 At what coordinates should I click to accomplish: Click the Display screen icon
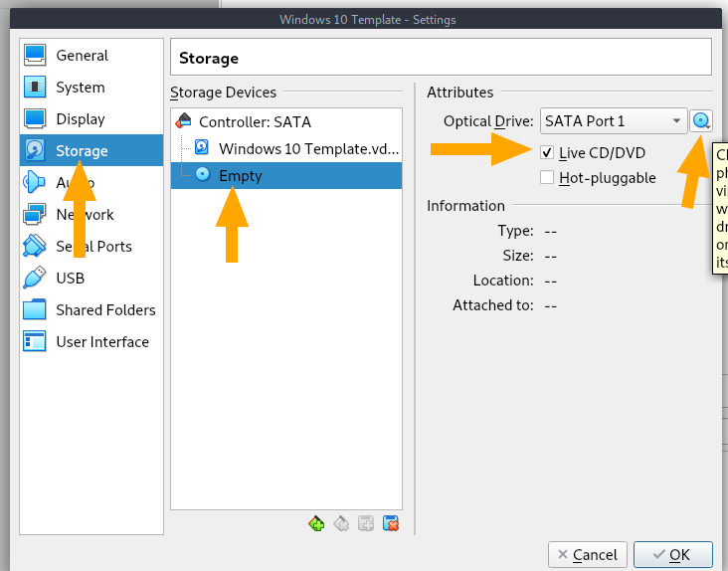pyautogui.click(x=35, y=118)
